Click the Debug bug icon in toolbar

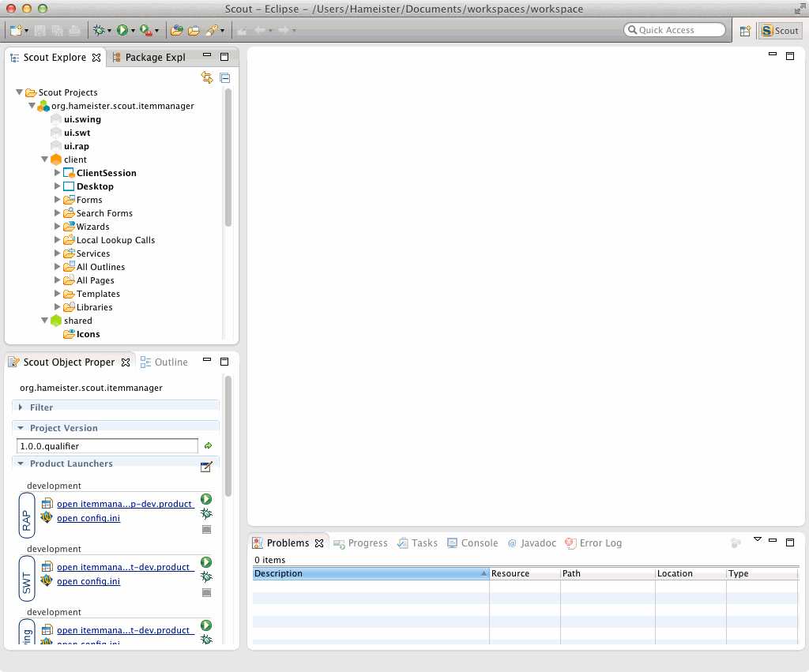98,30
